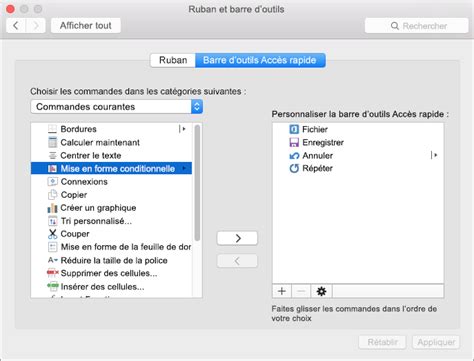The width and height of the screenshot is (474, 361).
Task: Click the commands list vertical scrollbar
Action: [197, 183]
